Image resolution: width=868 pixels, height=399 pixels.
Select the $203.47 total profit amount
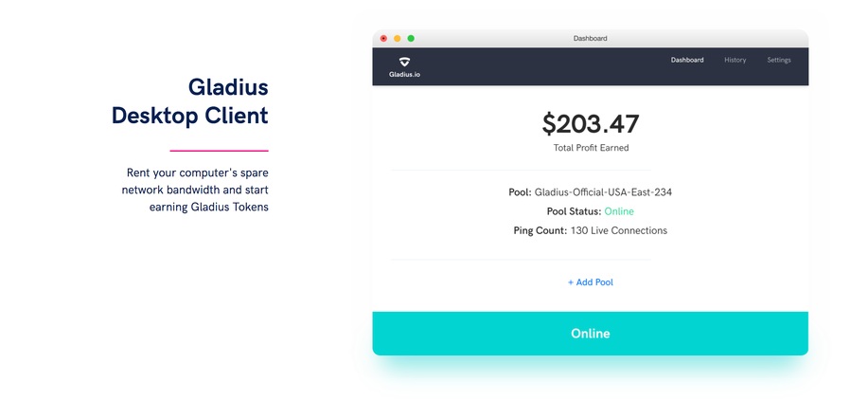click(590, 124)
